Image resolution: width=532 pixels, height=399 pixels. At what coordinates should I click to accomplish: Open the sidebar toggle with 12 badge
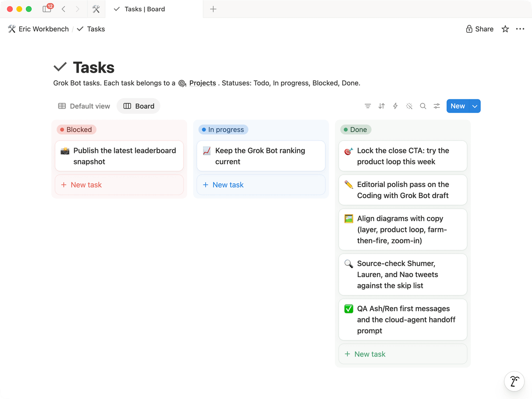[x=47, y=9]
